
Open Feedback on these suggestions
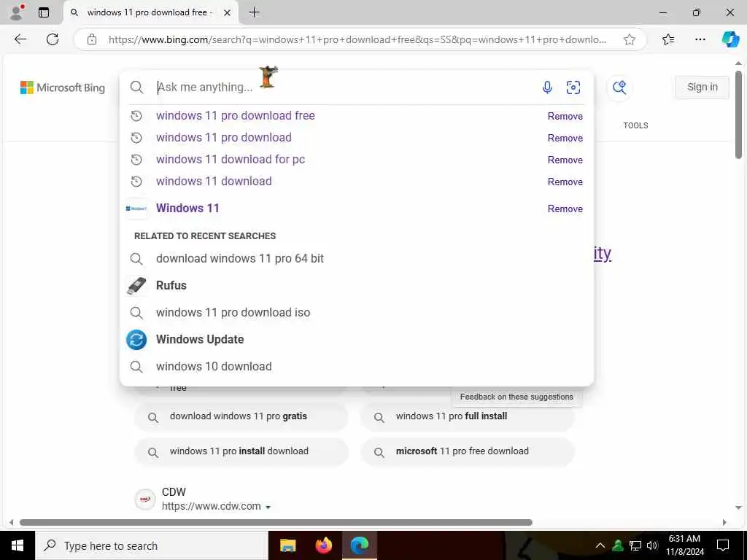(516, 397)
